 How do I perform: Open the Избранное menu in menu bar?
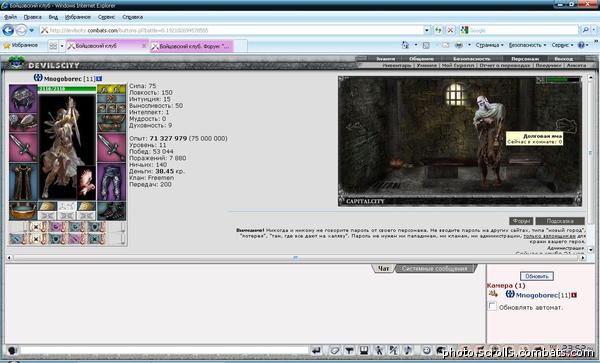78,17
